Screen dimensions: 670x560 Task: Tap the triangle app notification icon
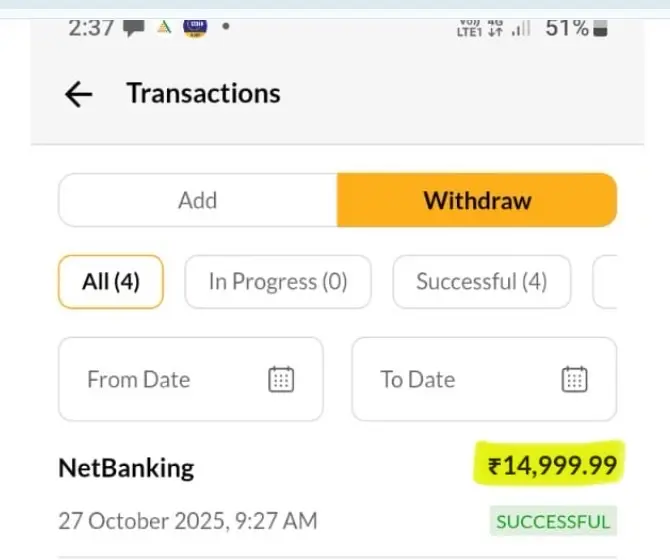[x=164, y=28]
